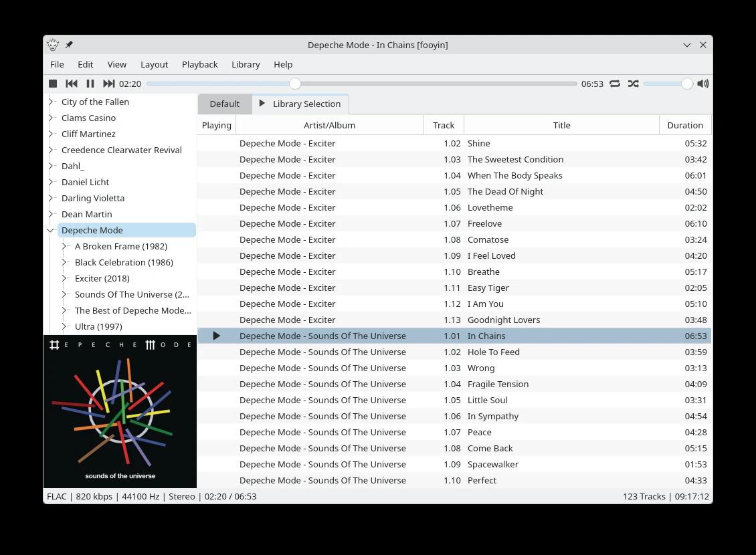Open the Help menu

[283, 65]
